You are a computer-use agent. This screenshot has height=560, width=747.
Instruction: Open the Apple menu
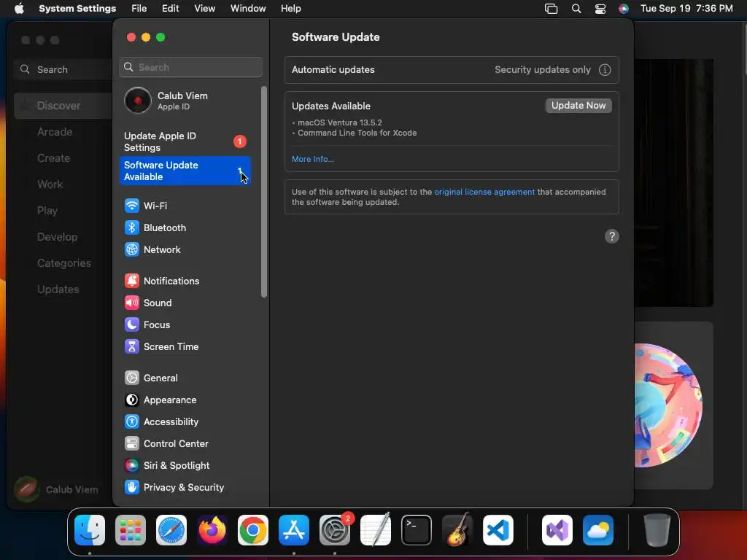point(19,9)
